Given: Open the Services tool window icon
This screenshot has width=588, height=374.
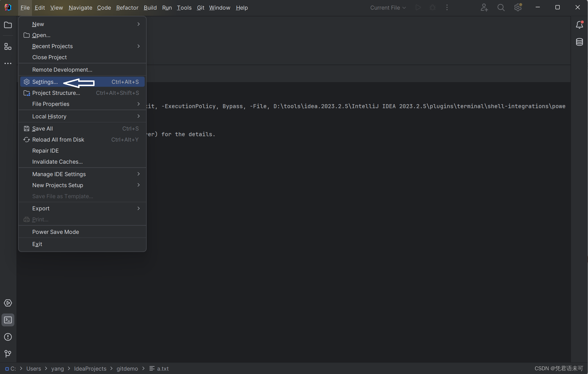Looking at the screenshot, I should point(8,303).
